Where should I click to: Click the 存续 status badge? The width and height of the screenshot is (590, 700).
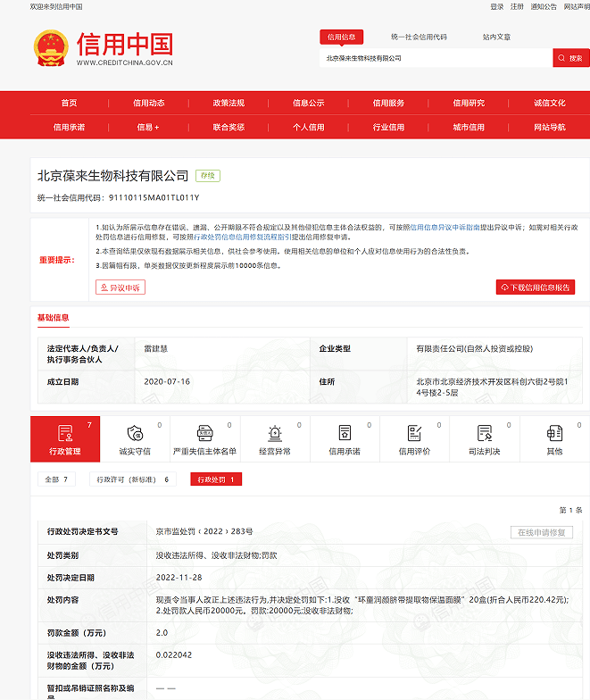pyautogui.click(x=208, y=175)
